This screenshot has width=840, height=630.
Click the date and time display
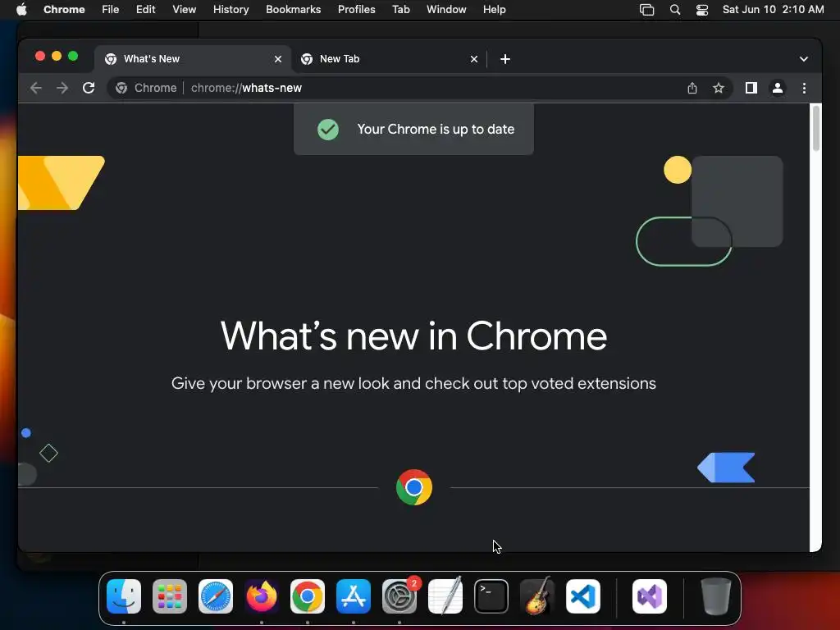773,10
